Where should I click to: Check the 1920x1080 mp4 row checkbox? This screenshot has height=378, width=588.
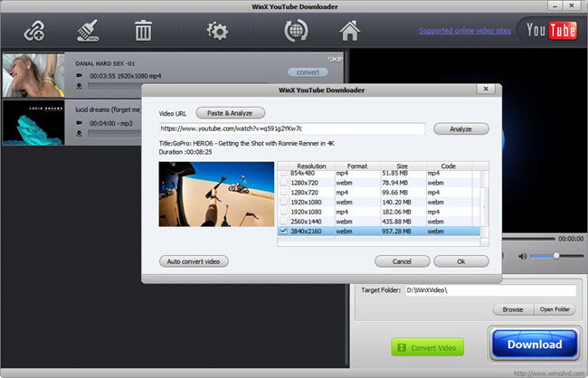tap(283, 212)
